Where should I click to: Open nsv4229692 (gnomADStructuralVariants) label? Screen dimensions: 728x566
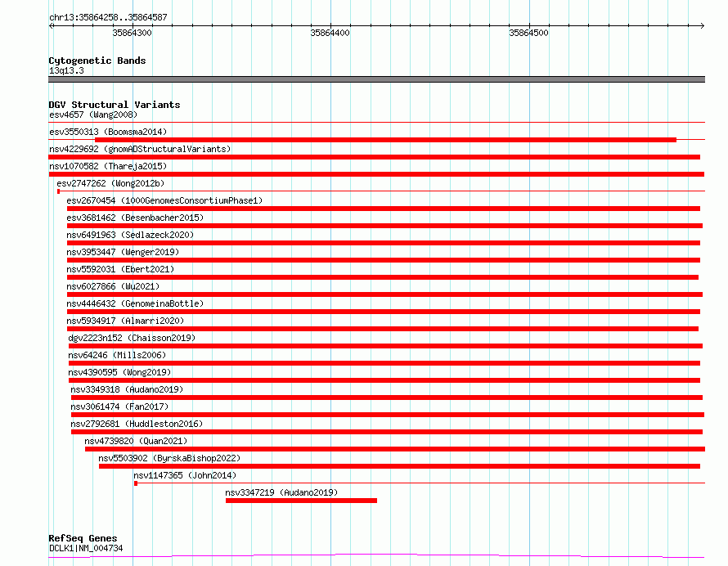click(140, 149)
